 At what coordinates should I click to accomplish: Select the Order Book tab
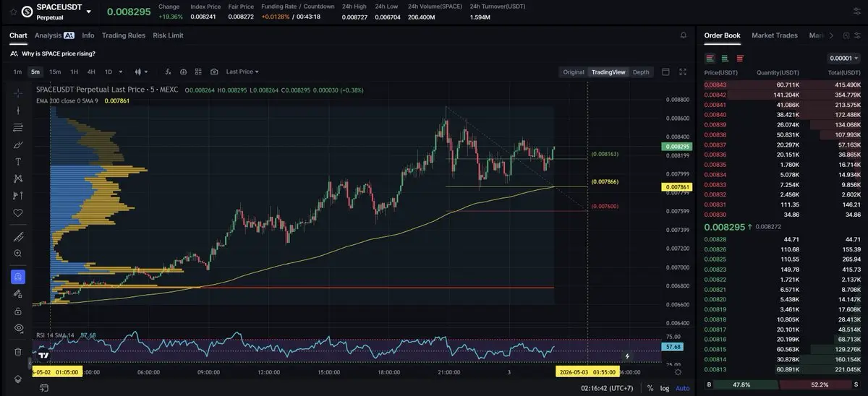(x=722, y=35)
